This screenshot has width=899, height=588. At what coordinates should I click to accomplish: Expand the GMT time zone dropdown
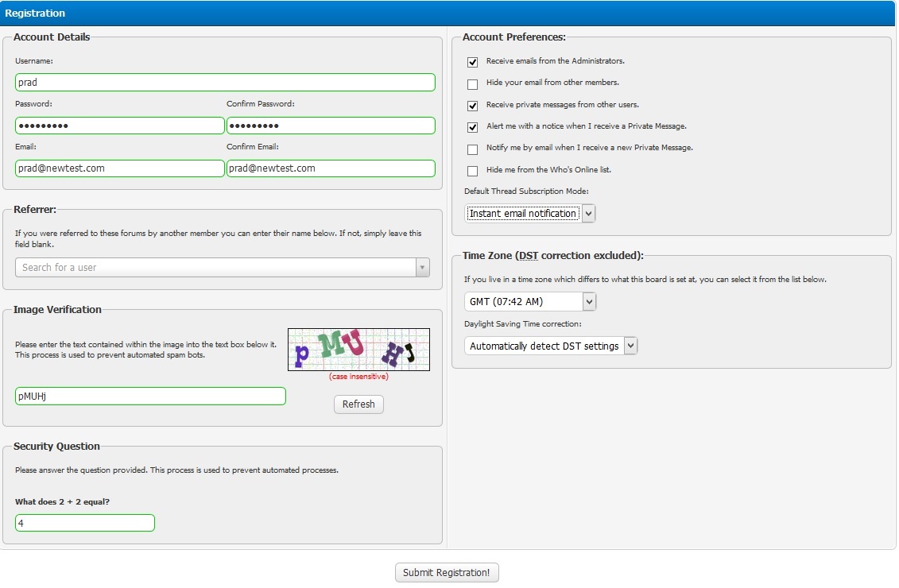pyautogui.click(x=530, y=302)
